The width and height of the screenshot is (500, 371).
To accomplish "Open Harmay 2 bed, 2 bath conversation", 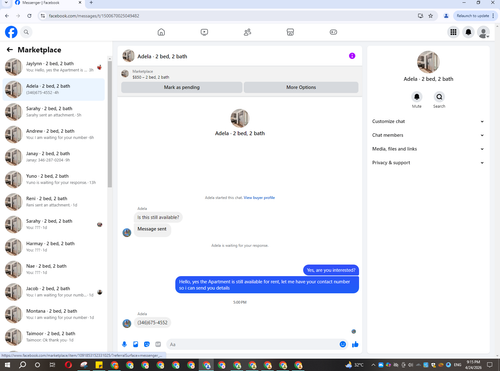I will click(x=54, y=247).
